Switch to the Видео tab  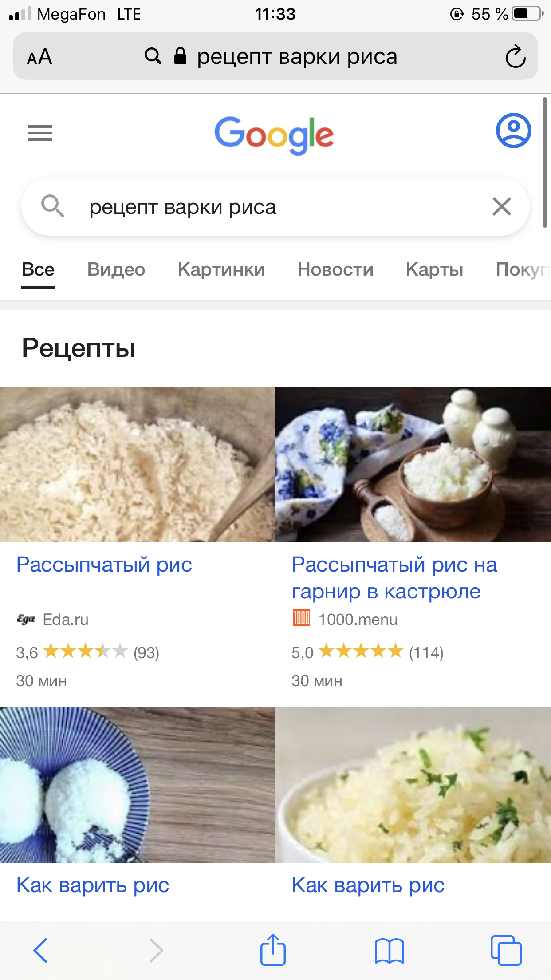pos(116,269)
